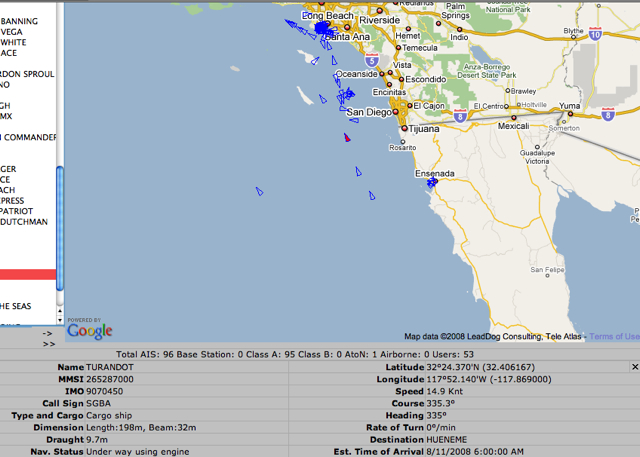The width and height of the screenshot is (640, 457).
Task: Click the blue ship marker west of Ensenada coast
Action: pos(372,195)
